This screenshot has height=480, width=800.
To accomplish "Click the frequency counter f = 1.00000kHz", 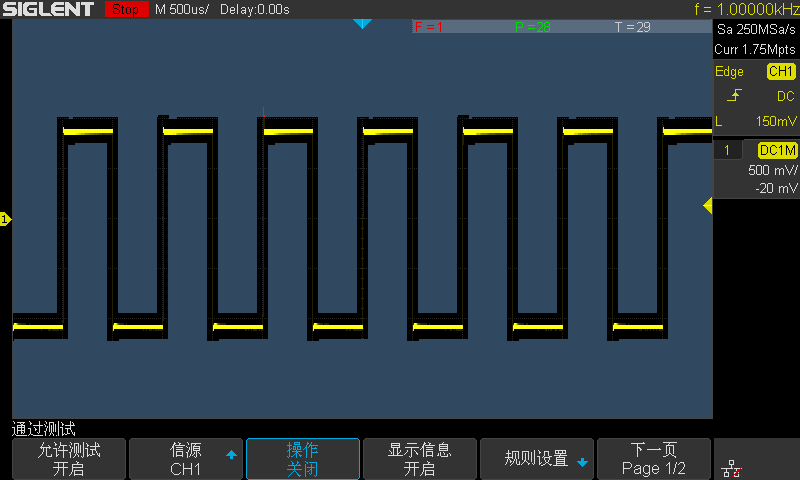I will 746,9.
